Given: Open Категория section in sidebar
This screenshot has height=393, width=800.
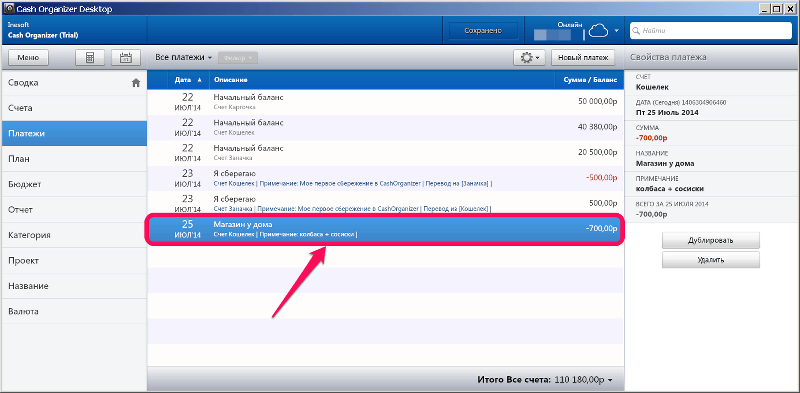Looking at the screenshot, I should (x=73, y=235).
